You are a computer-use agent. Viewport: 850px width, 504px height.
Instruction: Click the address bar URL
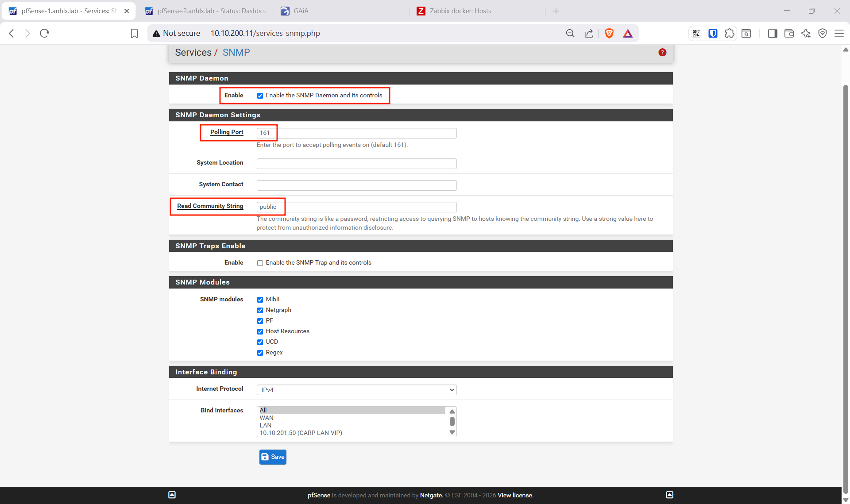[265, 33]
